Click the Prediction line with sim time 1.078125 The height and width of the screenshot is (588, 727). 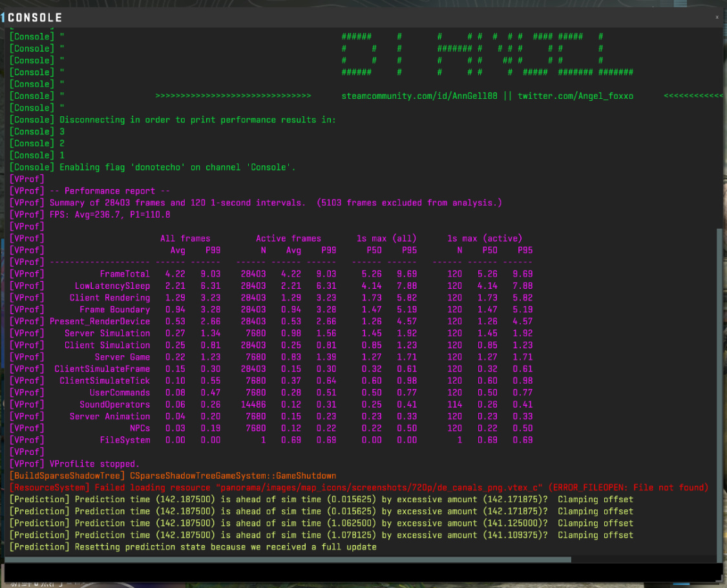[321, 535]
